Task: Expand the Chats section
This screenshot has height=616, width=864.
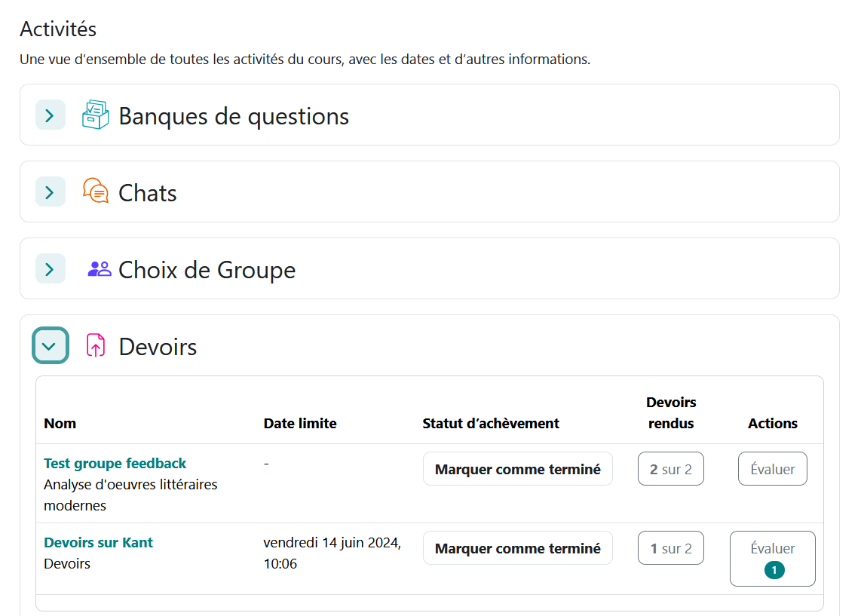Action: click(50, 192)
